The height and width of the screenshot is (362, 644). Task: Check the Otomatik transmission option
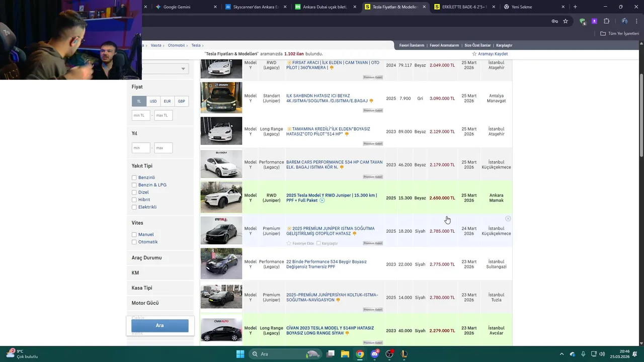click(x=134, y=242)
